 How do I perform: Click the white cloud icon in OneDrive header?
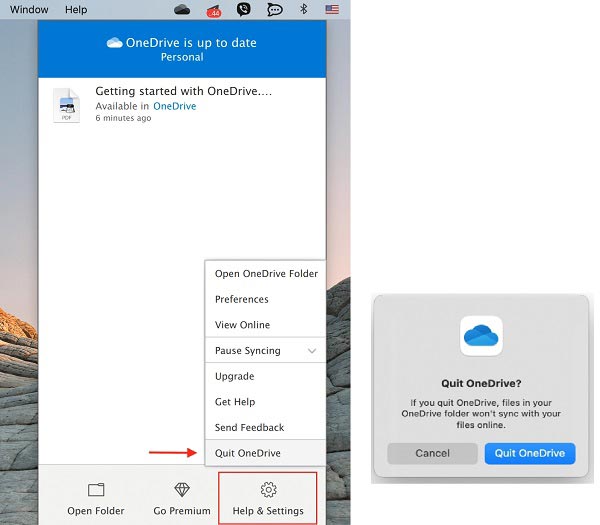(x=114, y=43)
